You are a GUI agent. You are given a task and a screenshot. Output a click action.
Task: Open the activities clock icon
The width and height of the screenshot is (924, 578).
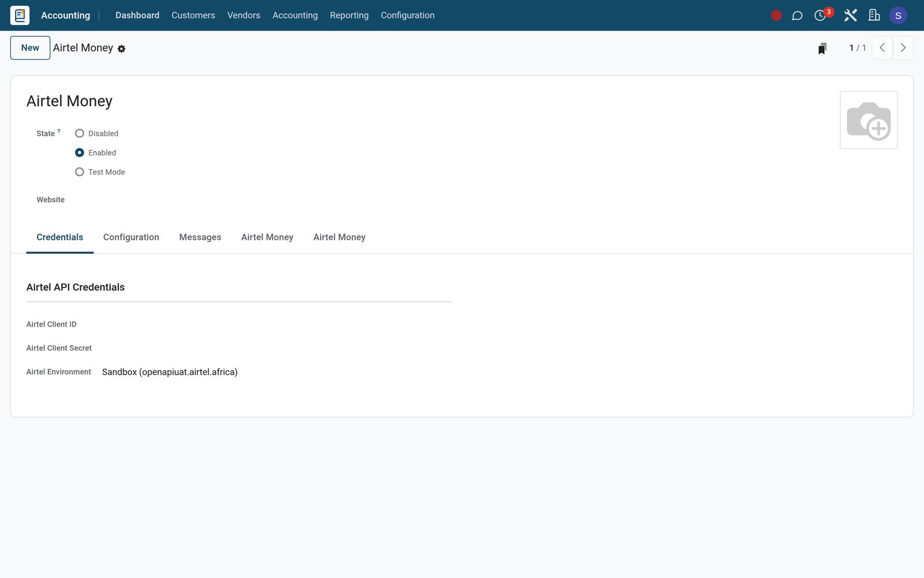(820, 16)
